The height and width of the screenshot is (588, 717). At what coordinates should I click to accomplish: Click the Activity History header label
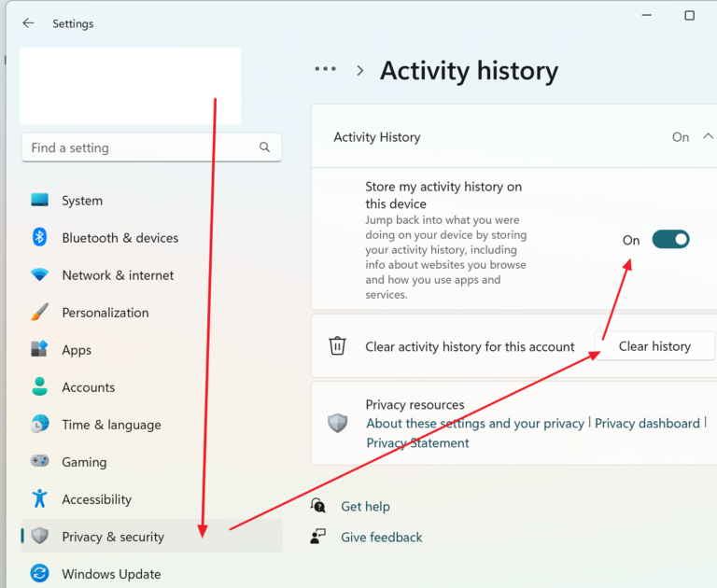pos(377,136)
